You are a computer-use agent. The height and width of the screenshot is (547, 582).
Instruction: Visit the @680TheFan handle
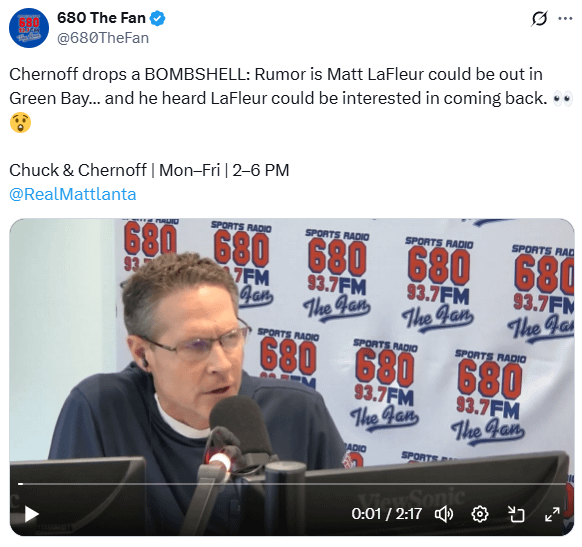pos(103,38)
